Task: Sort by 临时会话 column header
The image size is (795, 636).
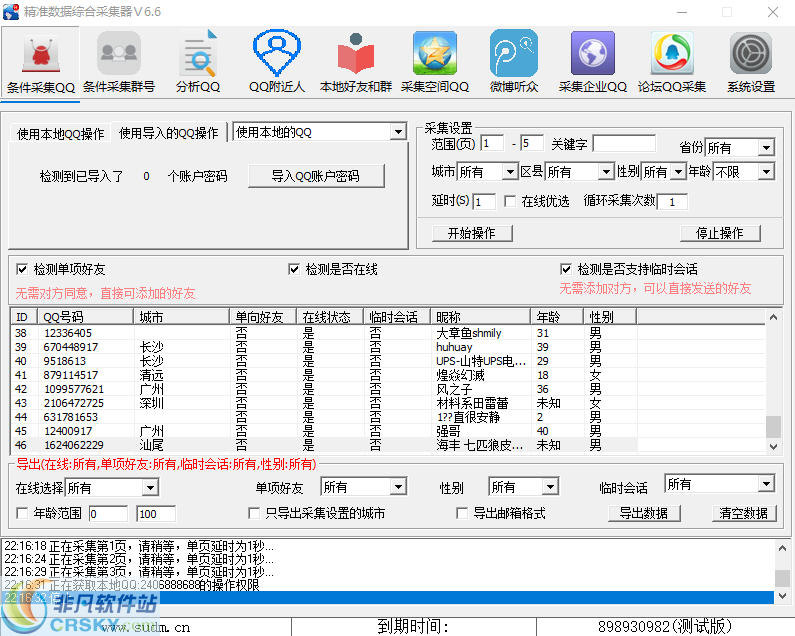Action: (397, 317)
